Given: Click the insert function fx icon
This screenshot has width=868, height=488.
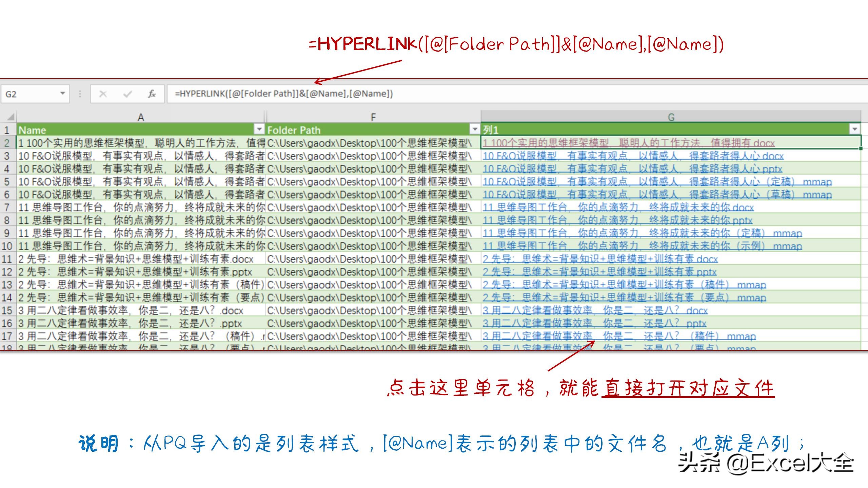Looking at the screenshot, I should pos(152,94).
